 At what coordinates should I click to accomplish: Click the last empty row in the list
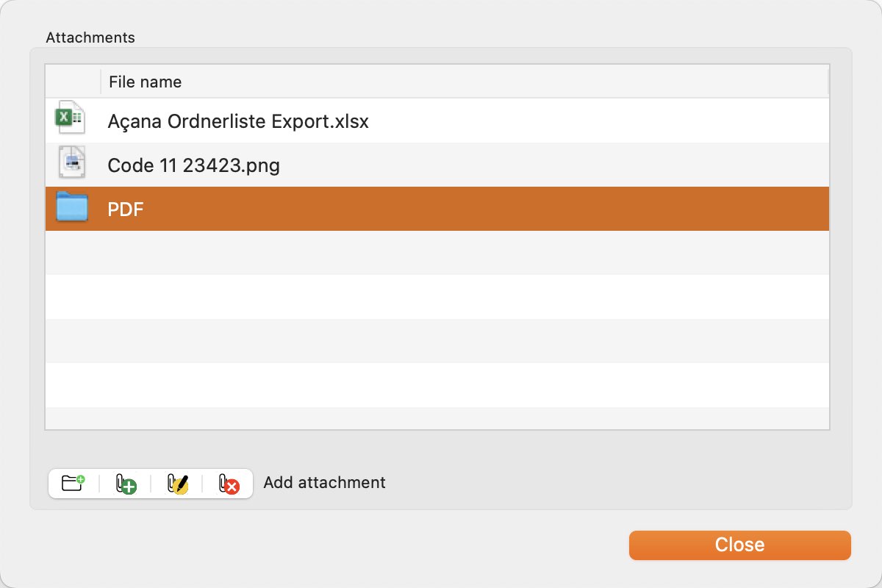(437, 418)
